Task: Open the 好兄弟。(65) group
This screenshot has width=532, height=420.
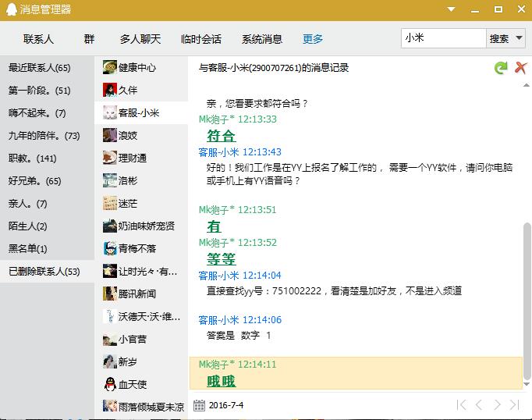Action: tap(47, 180)
